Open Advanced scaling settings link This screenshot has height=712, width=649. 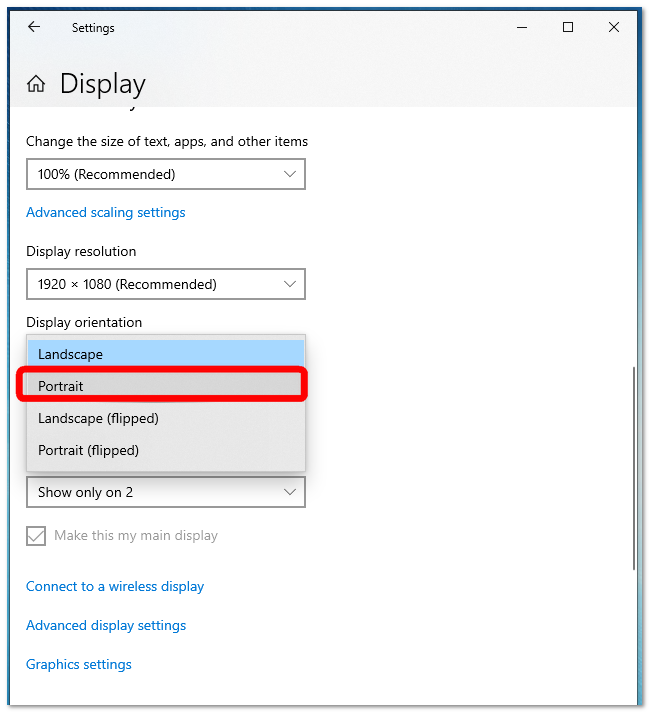105,213
